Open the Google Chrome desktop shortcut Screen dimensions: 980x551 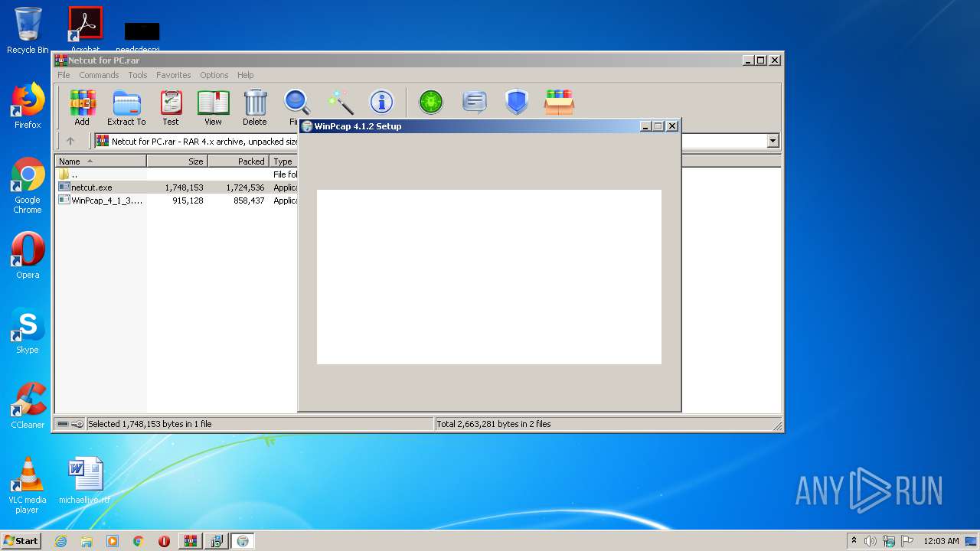(28, 185)
